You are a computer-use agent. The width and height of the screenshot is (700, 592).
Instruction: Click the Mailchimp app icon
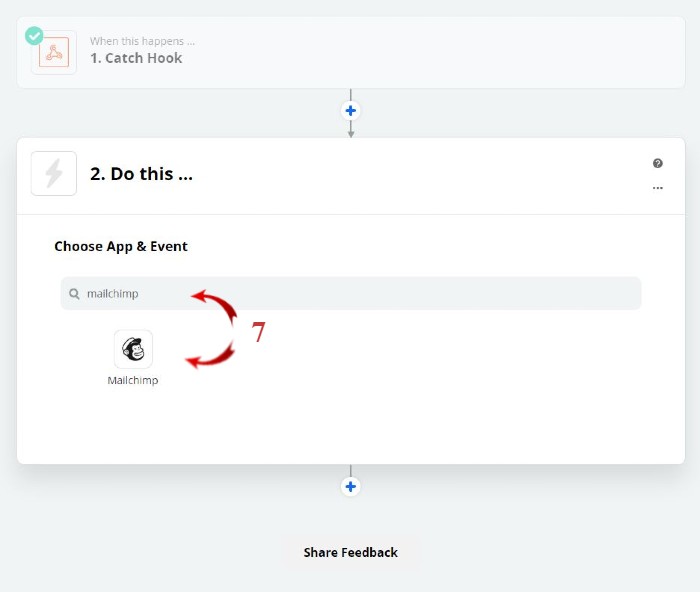(x=133, y=349)
